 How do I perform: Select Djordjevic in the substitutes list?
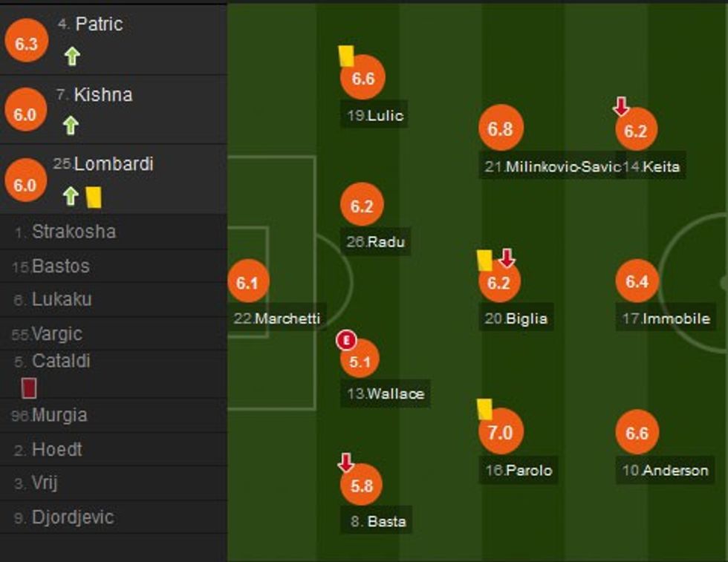coord(73,517)
